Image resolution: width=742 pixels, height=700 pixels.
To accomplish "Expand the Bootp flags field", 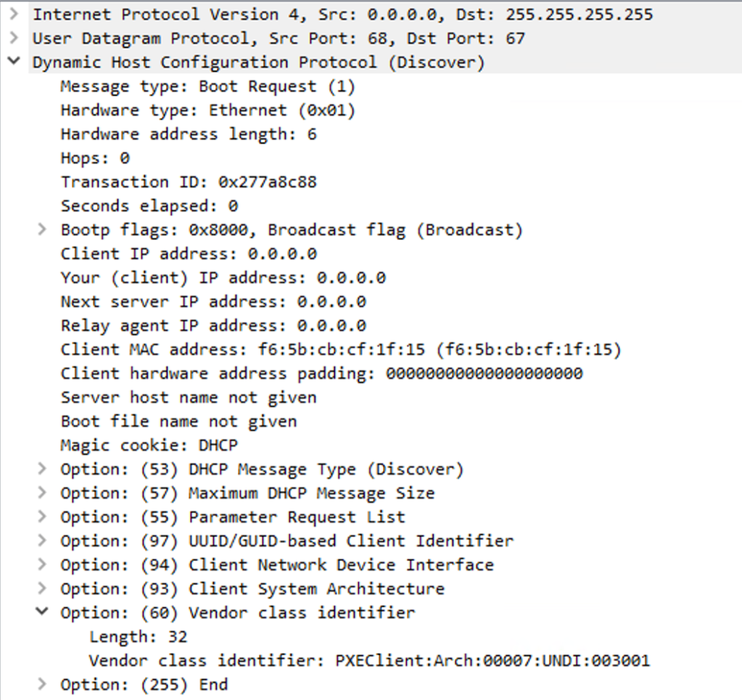I will pyautogui.click(x=43, y=230).
